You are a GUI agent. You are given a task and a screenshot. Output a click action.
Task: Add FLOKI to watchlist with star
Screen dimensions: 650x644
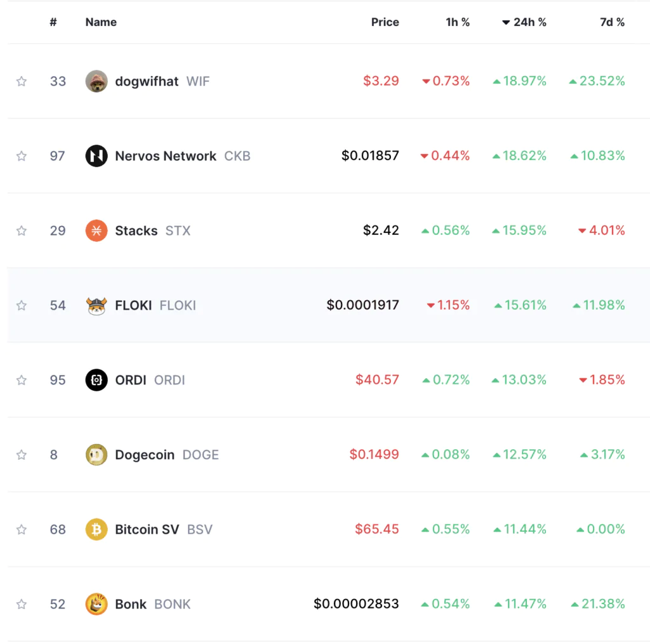pyautogui.click(x=22, y=305)
